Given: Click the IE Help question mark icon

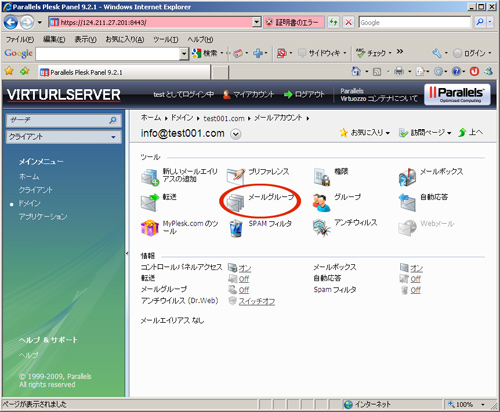Looking at the screenshot, I should [456, 71].
